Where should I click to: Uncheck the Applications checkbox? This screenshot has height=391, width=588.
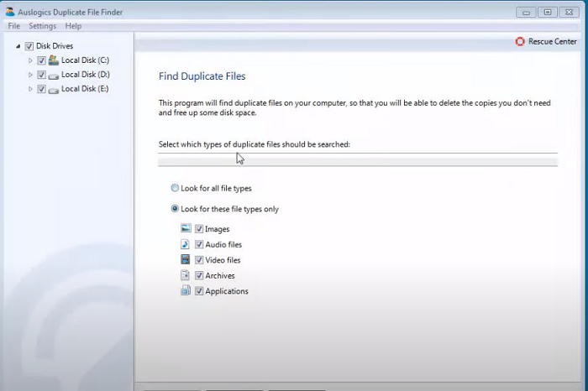click(x=199, y=291)
